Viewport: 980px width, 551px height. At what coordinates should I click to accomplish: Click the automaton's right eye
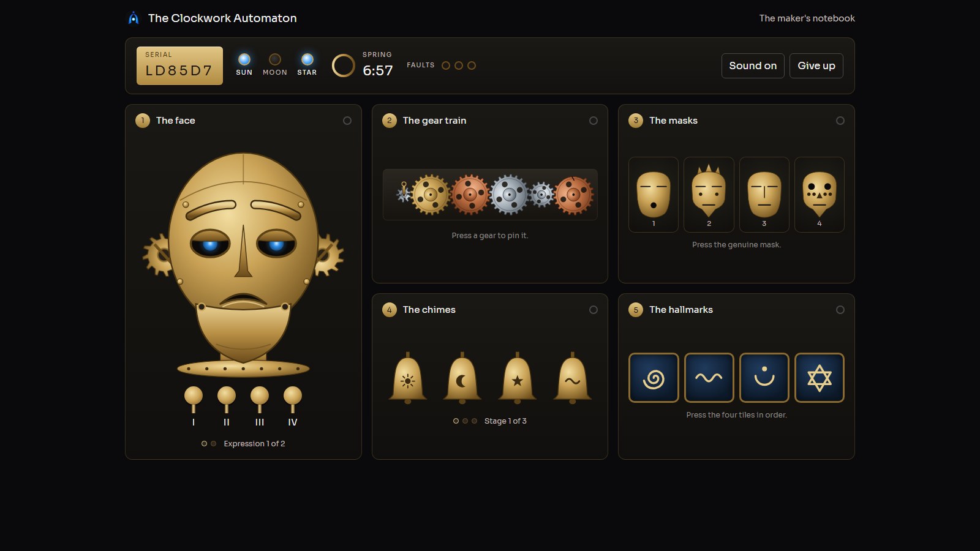pos(276,244)
